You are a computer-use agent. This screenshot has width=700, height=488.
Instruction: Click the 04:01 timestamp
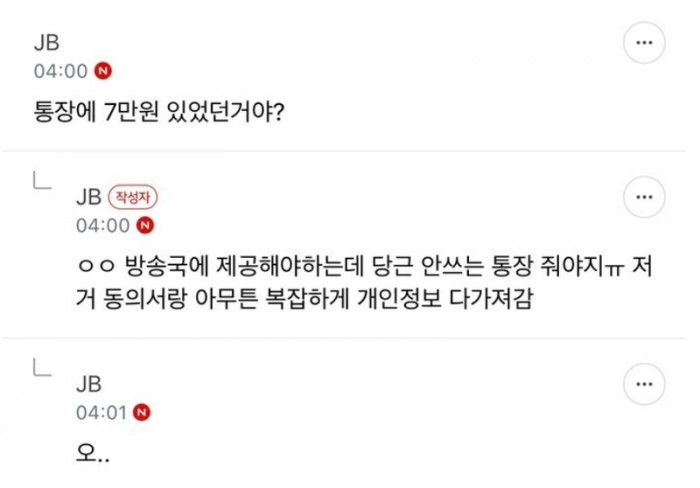coord(102,412)
